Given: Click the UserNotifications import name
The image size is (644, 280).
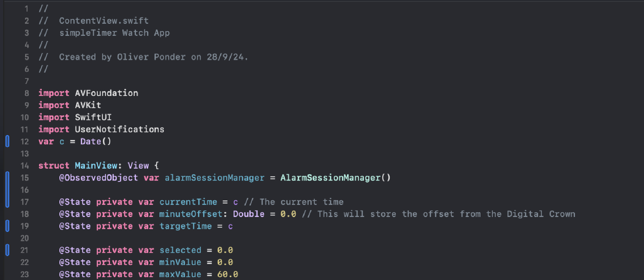Looking at the screenshot, I should tap(119, 129).
